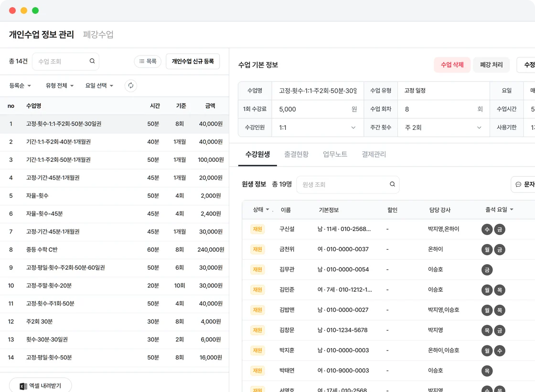Viewport: 535px width, 392px height.
Task: Open the 상태 column filter
Action: coord(261,210)
